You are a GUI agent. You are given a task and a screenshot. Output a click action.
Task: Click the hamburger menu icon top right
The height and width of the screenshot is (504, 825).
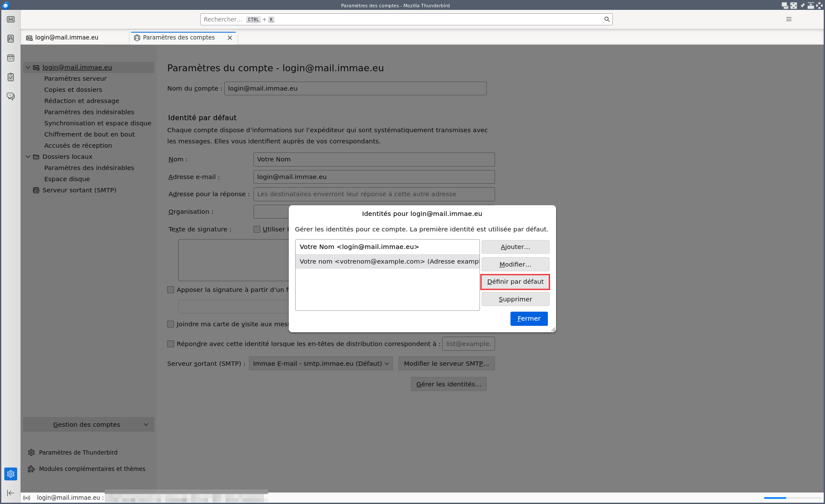(x=789, y=19)
